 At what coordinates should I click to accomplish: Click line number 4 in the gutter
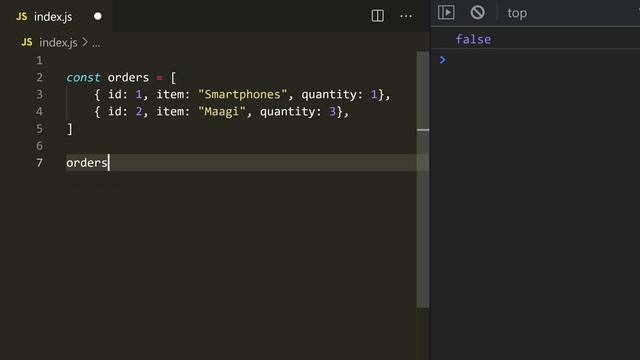pyautogui.click(x=39, y=111)
